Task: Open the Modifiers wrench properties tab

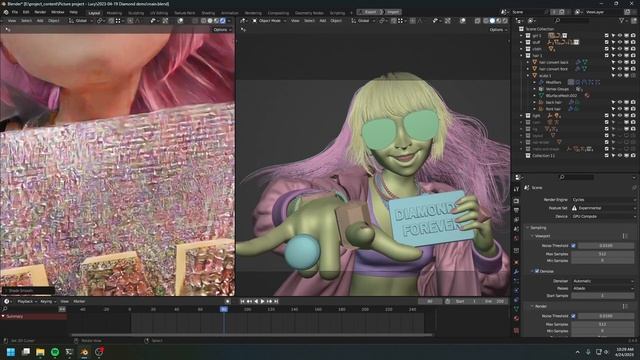Action: click(516, 271)
